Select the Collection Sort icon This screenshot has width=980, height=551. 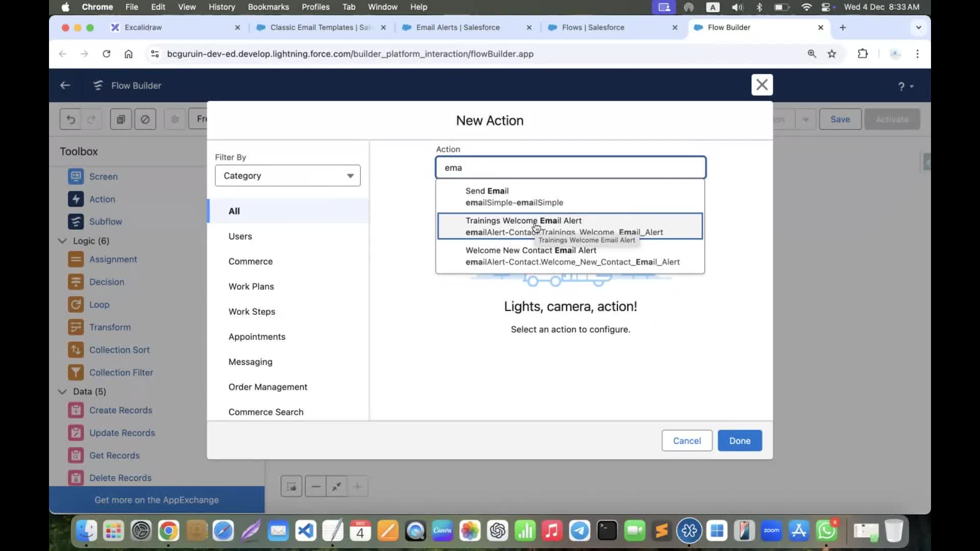76,350
